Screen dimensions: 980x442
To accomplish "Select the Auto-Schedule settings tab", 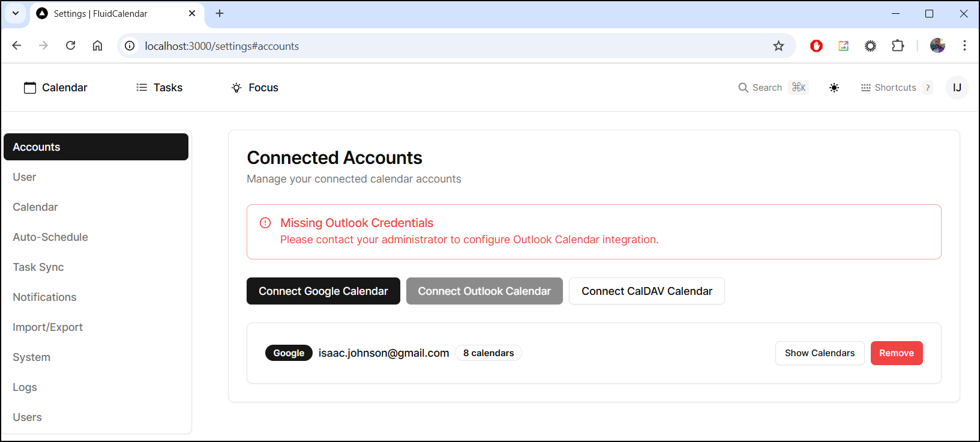I will click(x=96, y=237).
